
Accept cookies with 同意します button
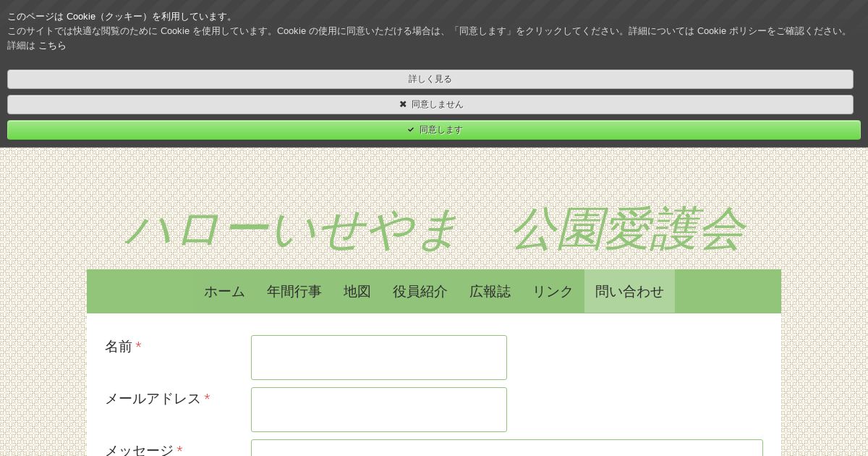[x=434, y=130]
